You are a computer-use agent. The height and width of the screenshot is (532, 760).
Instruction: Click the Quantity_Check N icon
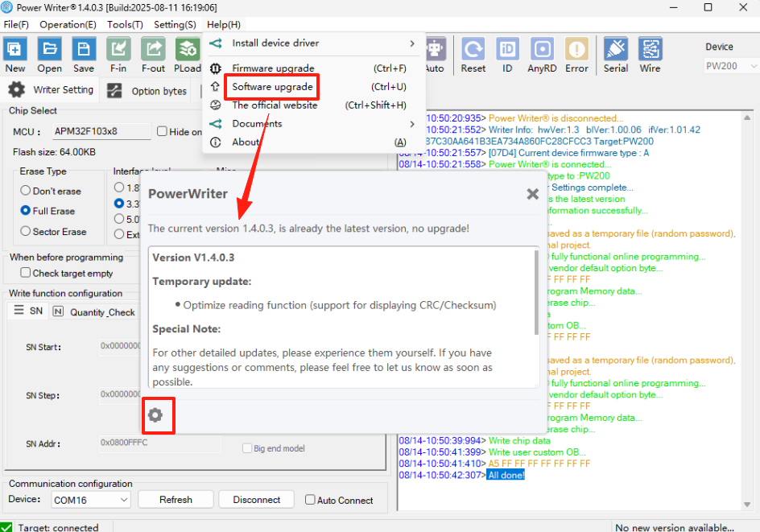[58, 311]
